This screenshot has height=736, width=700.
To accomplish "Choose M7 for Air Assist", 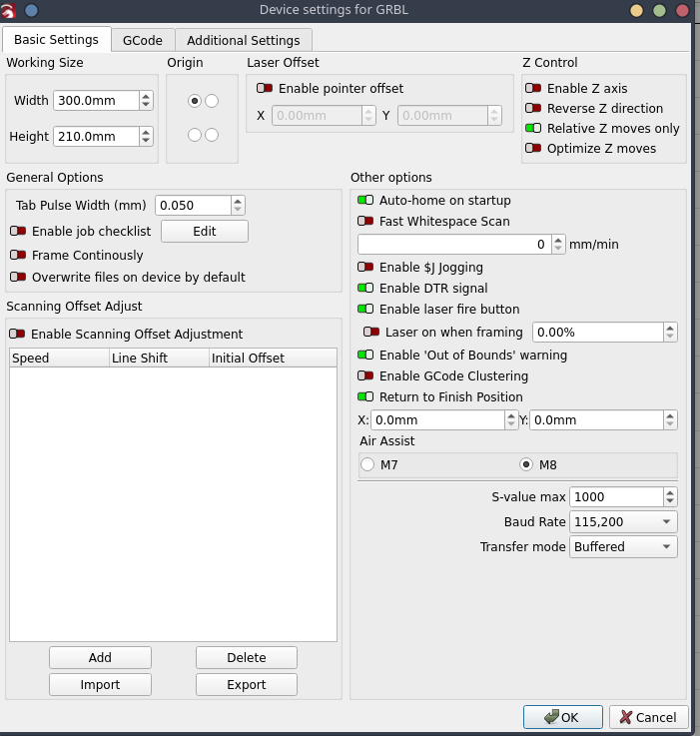I will [367, 464].
